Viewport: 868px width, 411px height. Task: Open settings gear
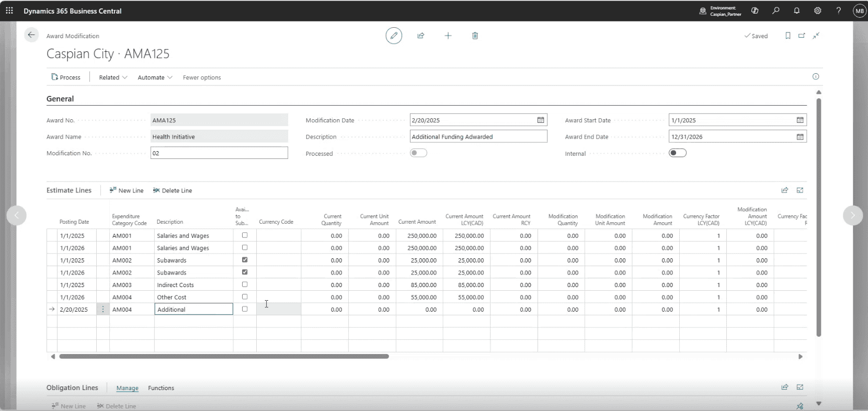coord(818,10)
